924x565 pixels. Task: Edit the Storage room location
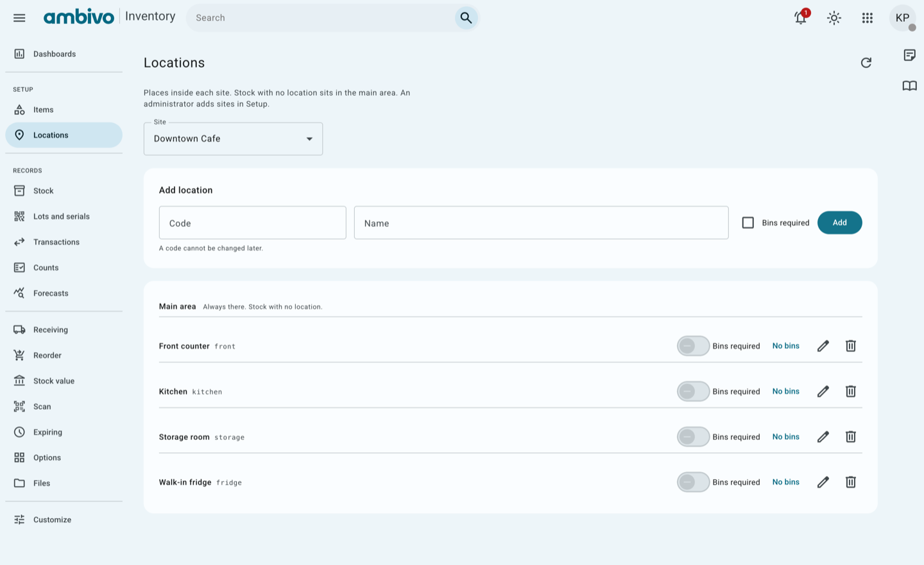pyautogui.click(x=823, y=437)
